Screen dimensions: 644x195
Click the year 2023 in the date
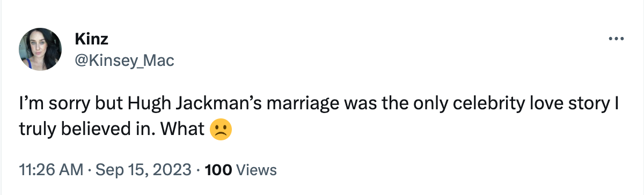[174, 171]
